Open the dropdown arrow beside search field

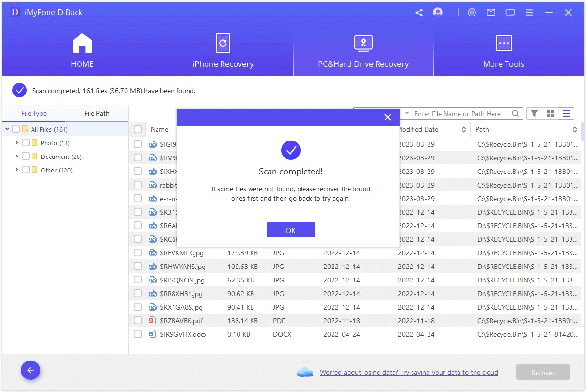pyautogui.click(x=406, y=114)
